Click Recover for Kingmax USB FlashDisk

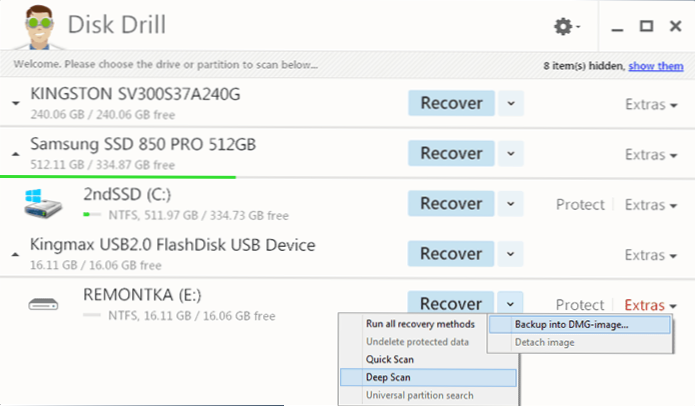tap(451, 254)
